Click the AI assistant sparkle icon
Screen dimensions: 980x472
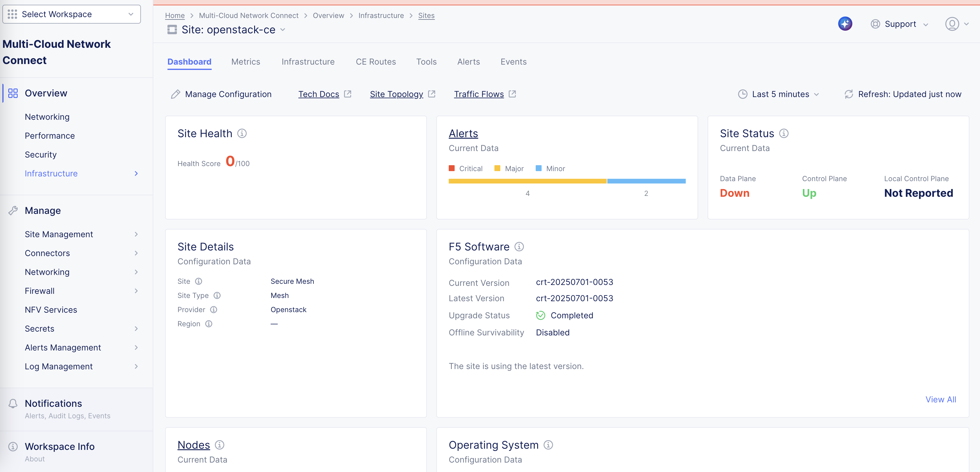845,23
